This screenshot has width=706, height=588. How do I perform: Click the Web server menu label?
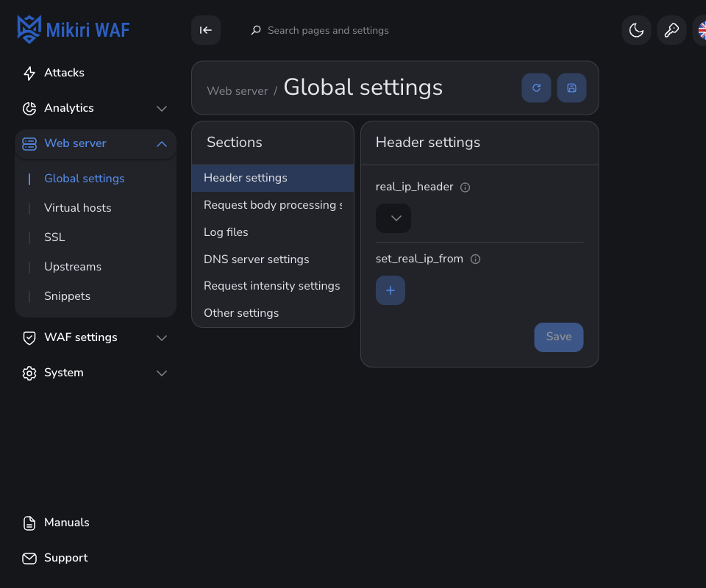[x=75, y=143]
